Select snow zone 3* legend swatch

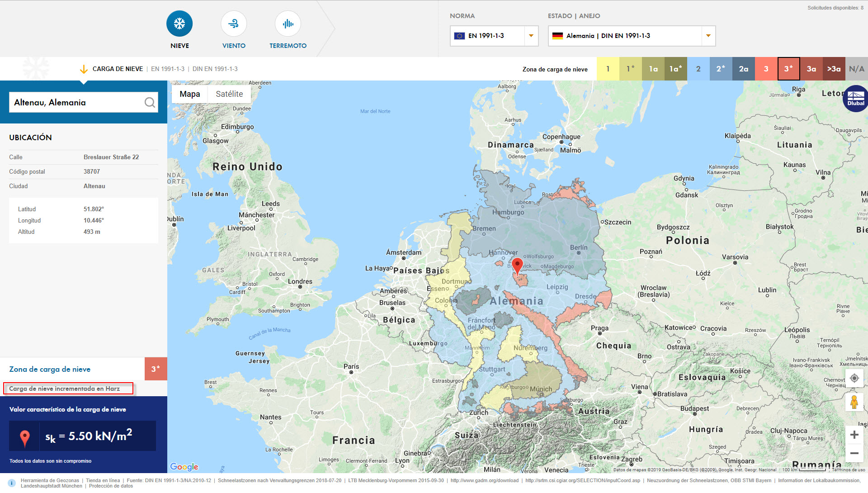click(x=789, y=69)
